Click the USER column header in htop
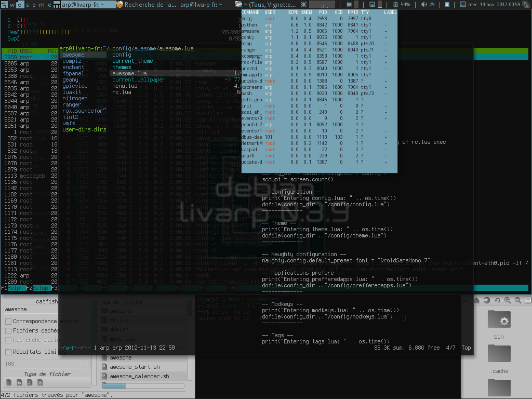This screenshot has height=399, width=532. (x=26, y=51)
